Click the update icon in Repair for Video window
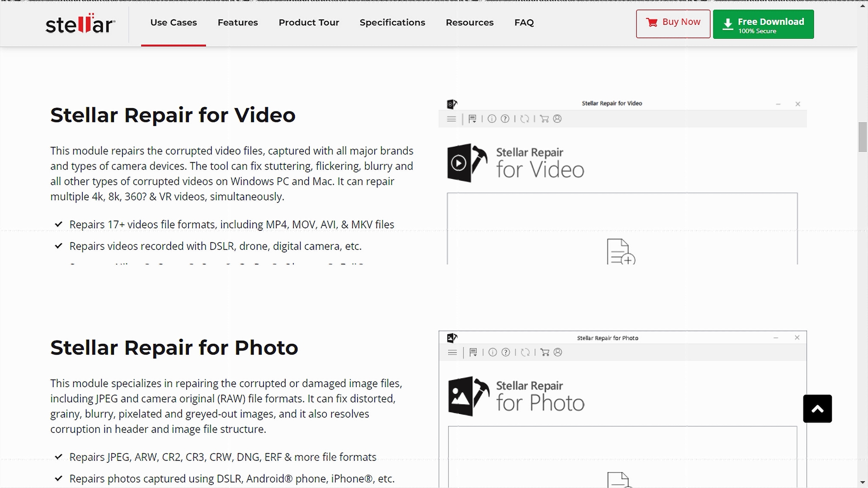The image size is (868, 488). 524,119
